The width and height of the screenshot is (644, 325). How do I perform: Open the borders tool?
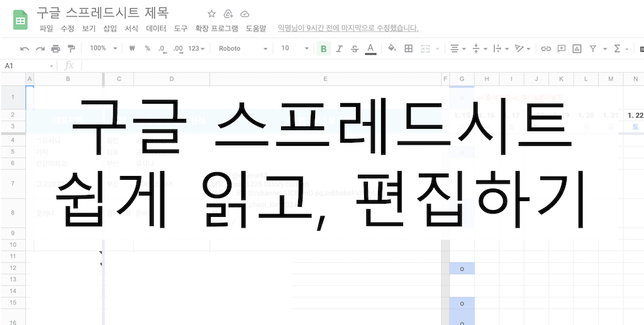[x=408, y=49]
